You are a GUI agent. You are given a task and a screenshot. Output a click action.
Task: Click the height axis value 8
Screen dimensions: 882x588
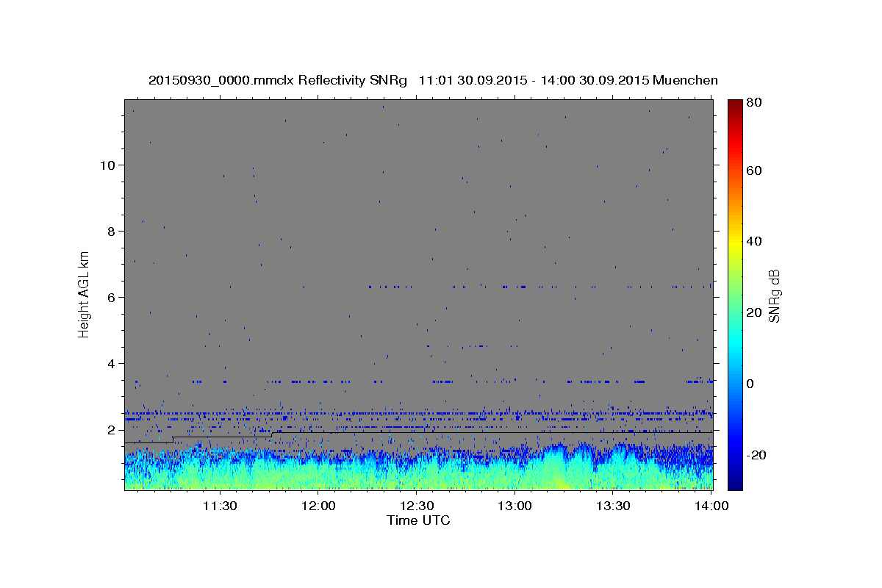point(112,232)
